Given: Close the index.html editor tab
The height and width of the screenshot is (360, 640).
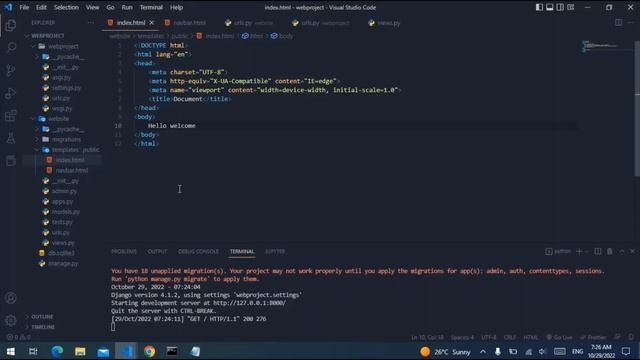Looking at the screenshot, I should [x=151, y=23].
